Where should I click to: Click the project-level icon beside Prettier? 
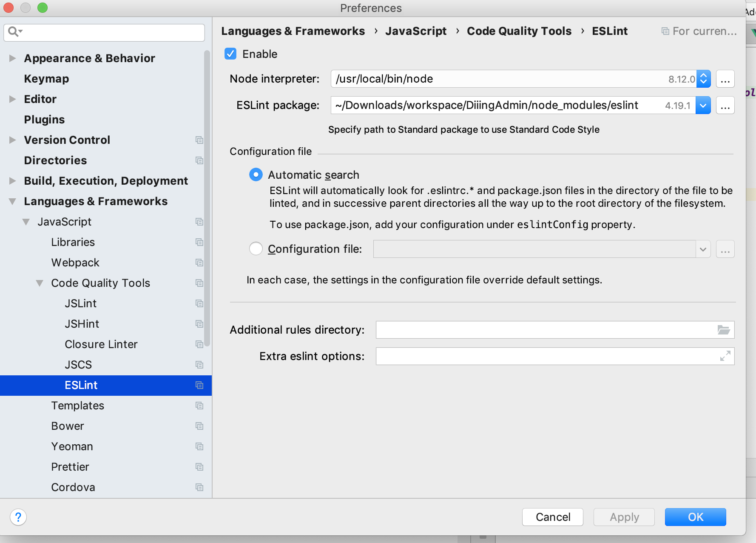199,467
